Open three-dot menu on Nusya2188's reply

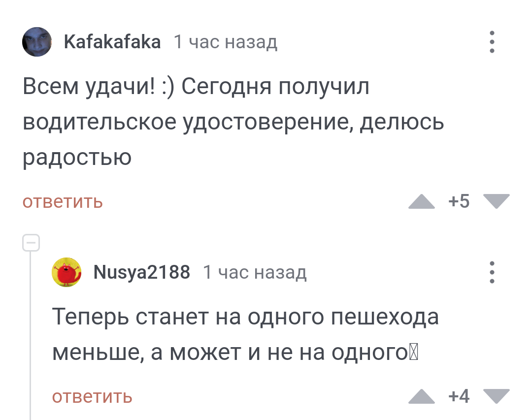pos(492,272)
